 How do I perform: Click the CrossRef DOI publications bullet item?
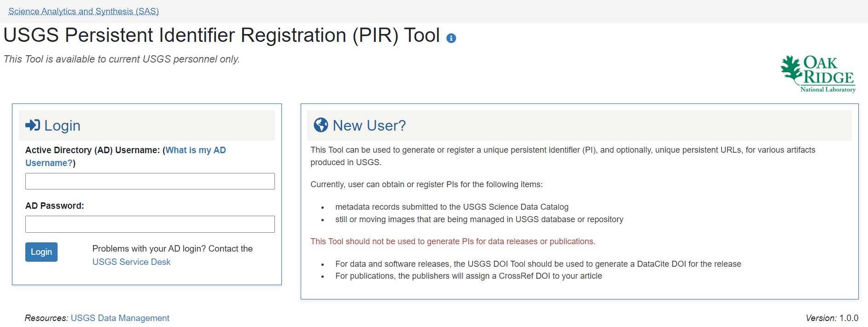point(468,276)
